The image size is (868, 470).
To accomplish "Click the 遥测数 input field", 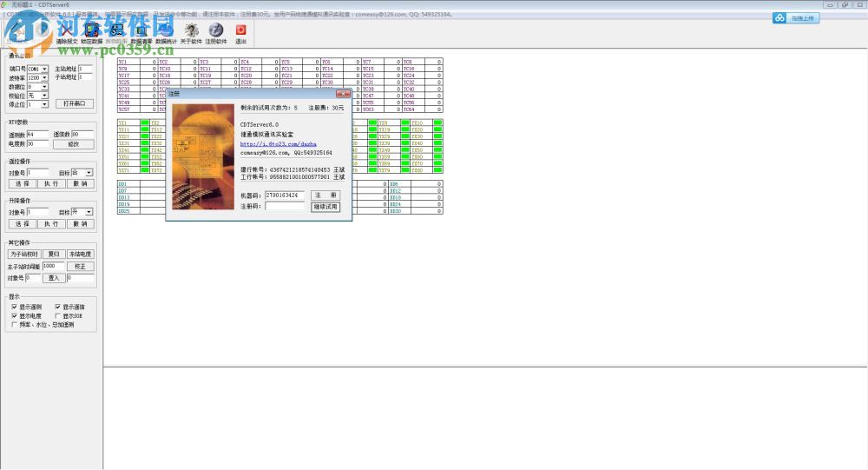I will pos(37,135).
